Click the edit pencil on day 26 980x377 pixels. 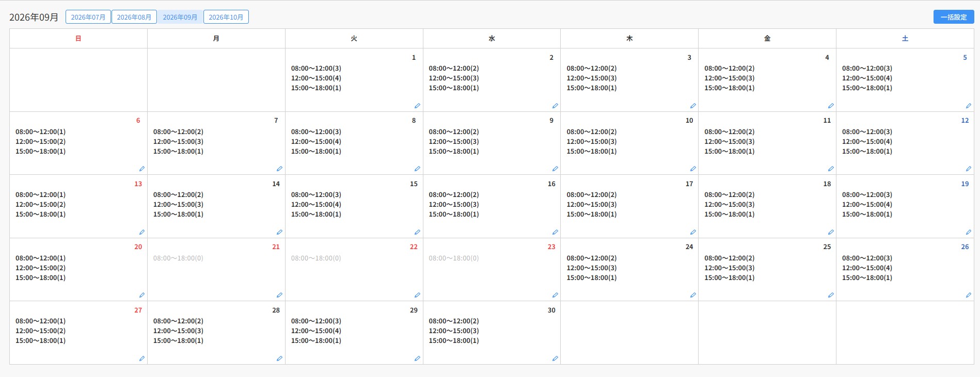(x=968, y=295)
